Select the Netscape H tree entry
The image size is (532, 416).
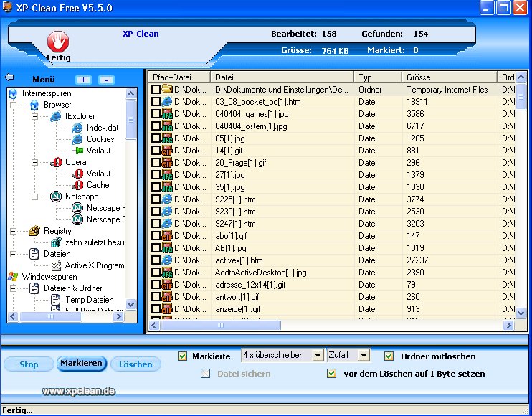click(x=105, y=208)
